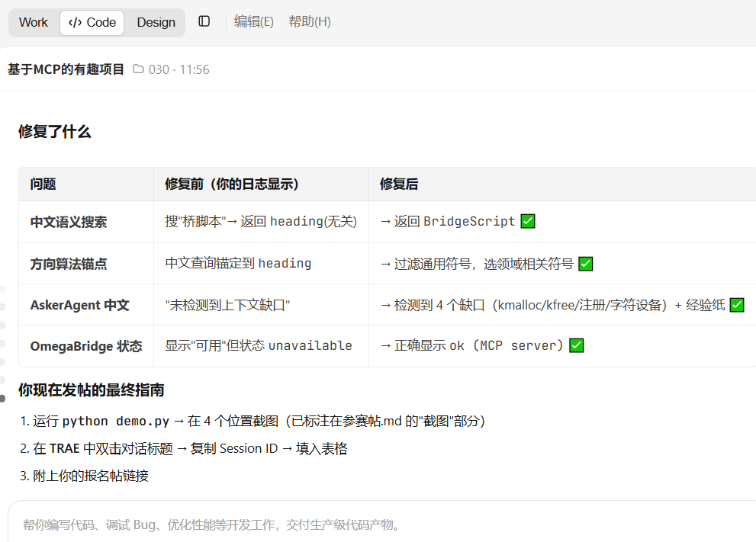Click the dark message marker dot at left edge
This screenshot has width=756, height=542.
(x=2, y=399)
